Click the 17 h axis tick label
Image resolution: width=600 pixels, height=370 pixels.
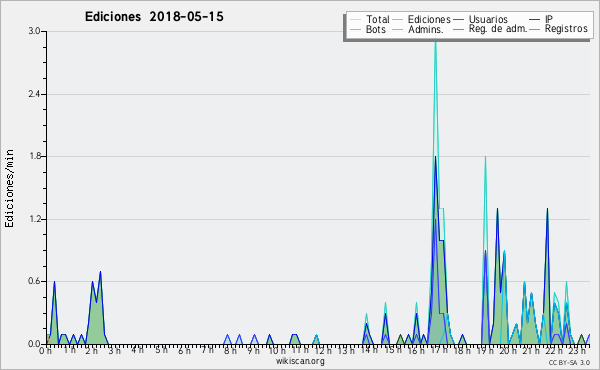(x=439, y=350)
